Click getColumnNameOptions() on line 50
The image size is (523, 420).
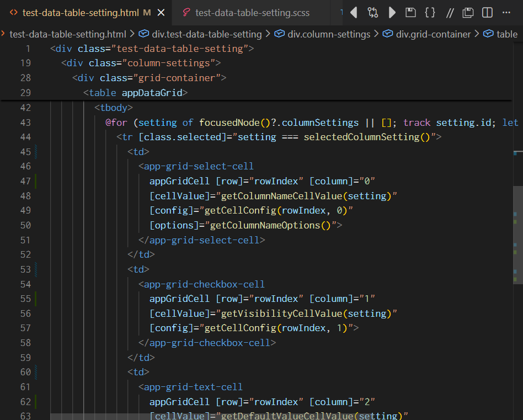tap(270, 225)
